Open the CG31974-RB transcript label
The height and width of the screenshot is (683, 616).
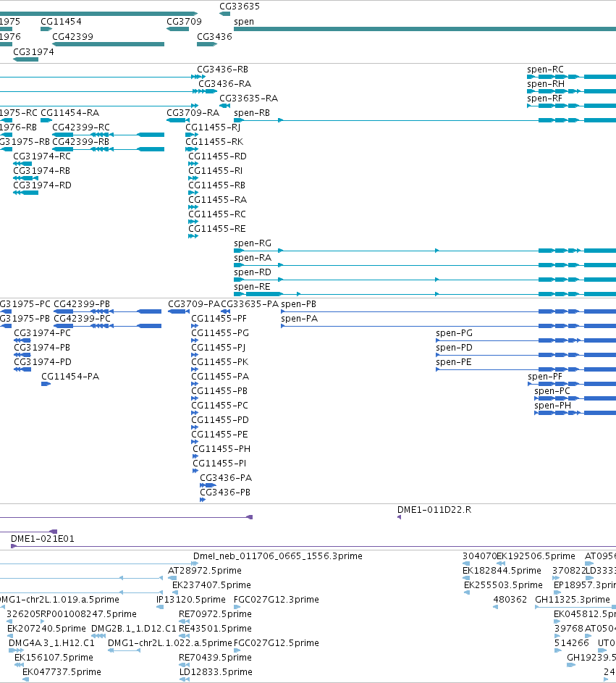42,171
